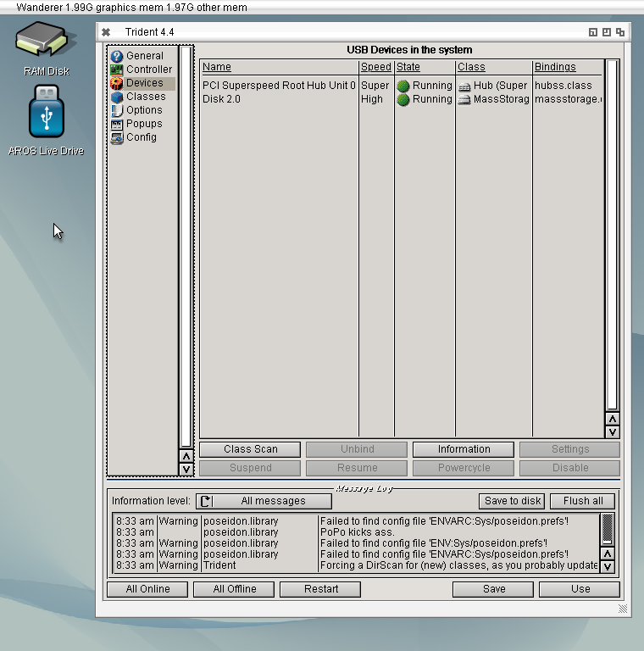The width and height of the screenshot is (644, 651).
Task: Select the Config section icon
Action: (117, 137)
